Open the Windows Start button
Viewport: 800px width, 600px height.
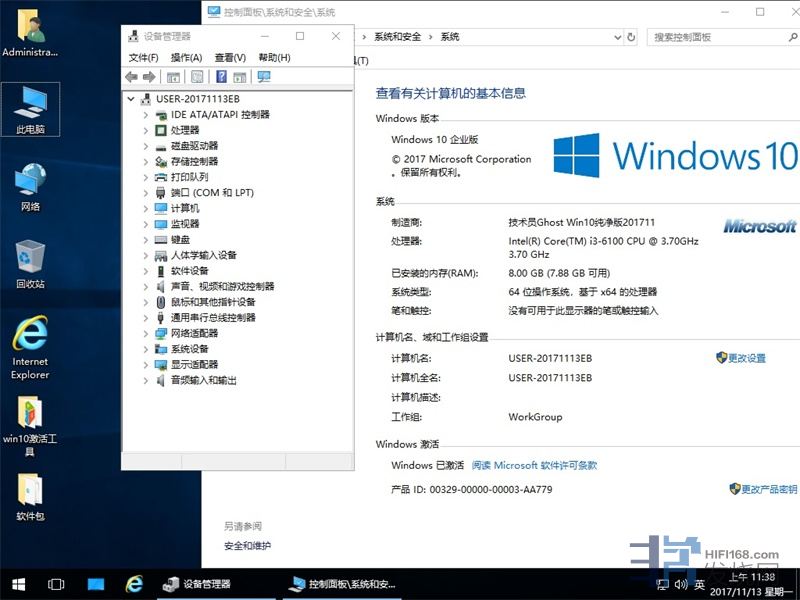pyautogui.click(x=18, y=584)
